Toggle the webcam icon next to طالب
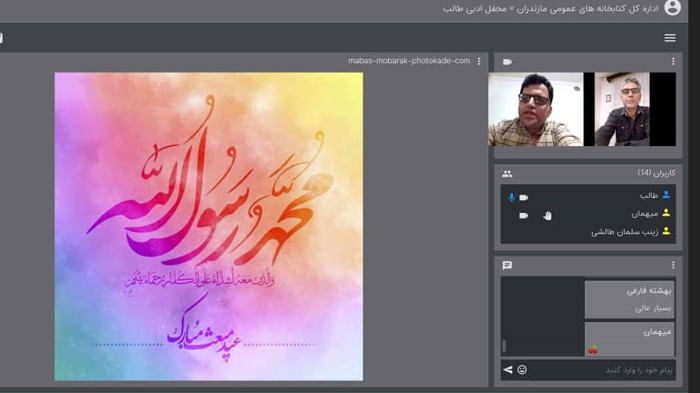Screen dimensions: 700x393 (524, 197)
